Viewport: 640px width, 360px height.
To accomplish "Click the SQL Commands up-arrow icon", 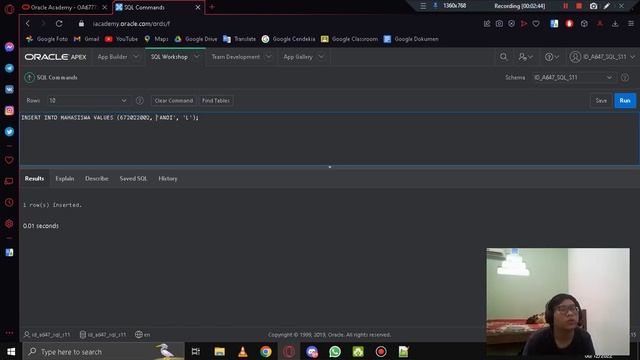I will click(x=29, y=77).
